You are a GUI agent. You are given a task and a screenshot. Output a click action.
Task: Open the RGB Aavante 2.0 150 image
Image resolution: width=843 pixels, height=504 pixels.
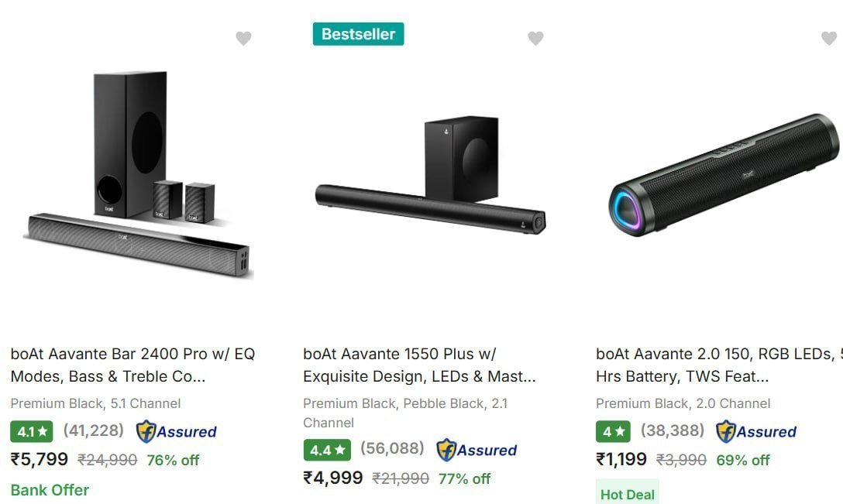(x=724, y=177)
